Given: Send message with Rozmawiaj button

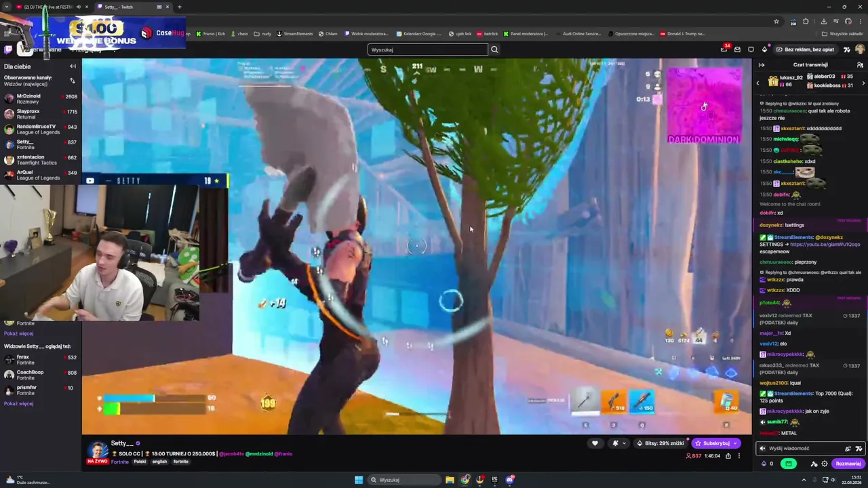Looking at the screenshot, I should 848,464.
